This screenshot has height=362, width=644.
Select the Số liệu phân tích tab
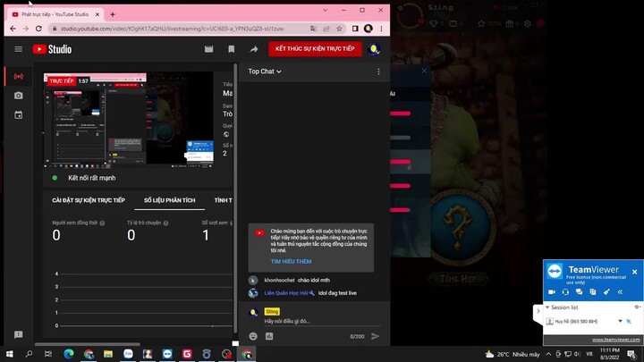(x=169, y=200)
